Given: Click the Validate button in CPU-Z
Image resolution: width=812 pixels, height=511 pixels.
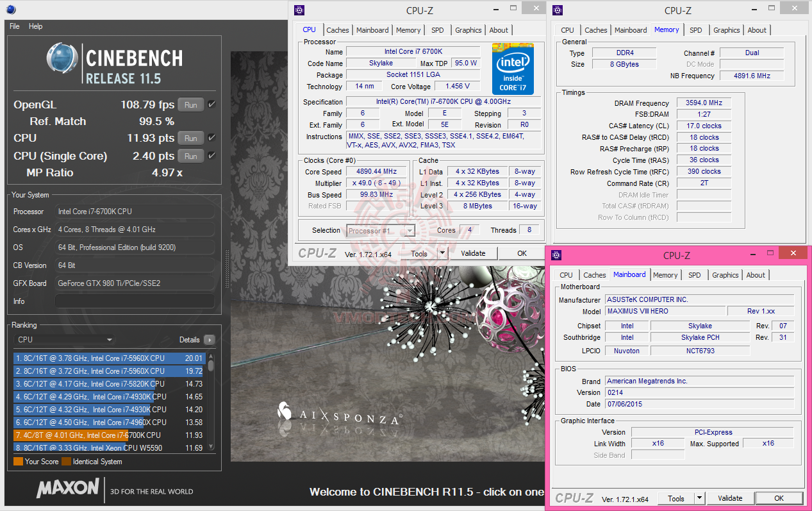Looking at the screenshot, I should pos(473,253).
